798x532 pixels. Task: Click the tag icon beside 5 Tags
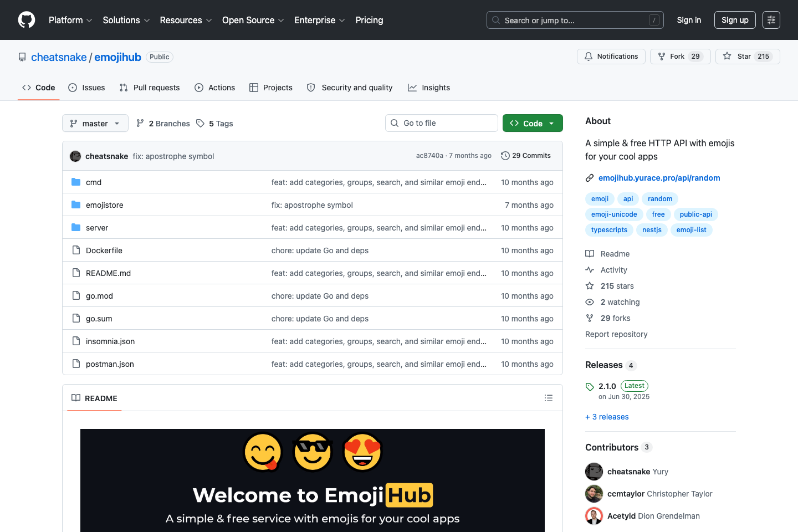pyautogui.click(x=201, y=123)
